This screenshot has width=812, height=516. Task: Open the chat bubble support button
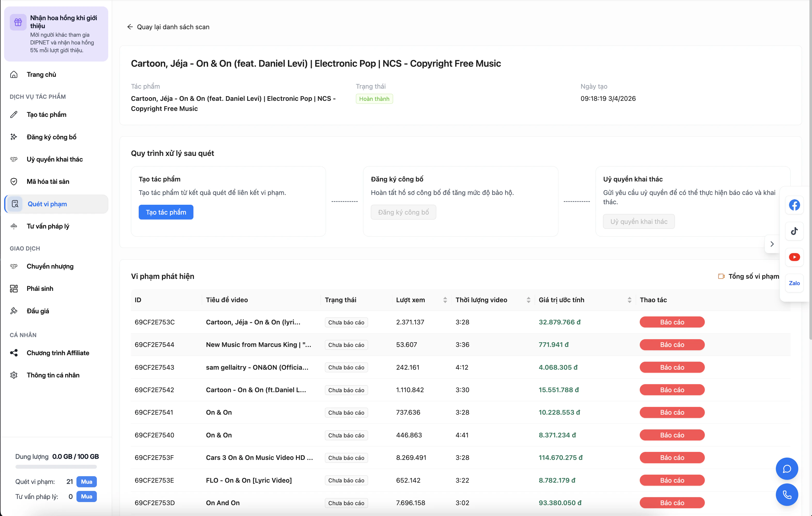[x=787, y=469]
